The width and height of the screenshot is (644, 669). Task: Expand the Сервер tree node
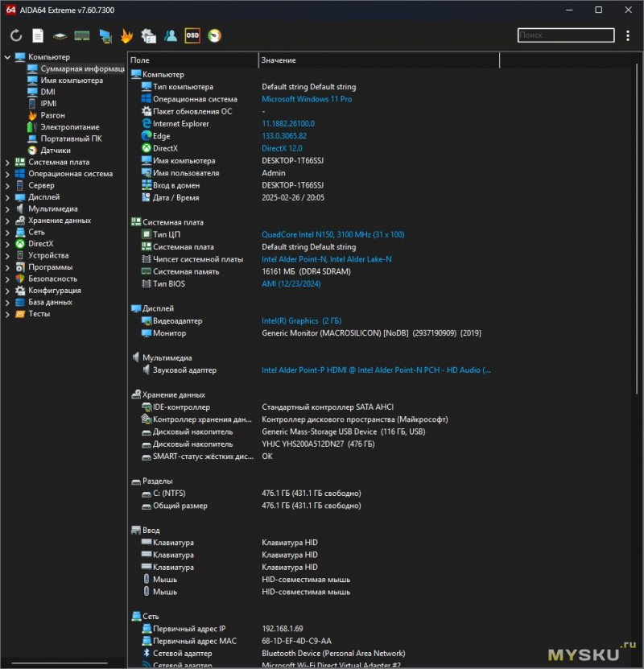(x=7, y=186)
